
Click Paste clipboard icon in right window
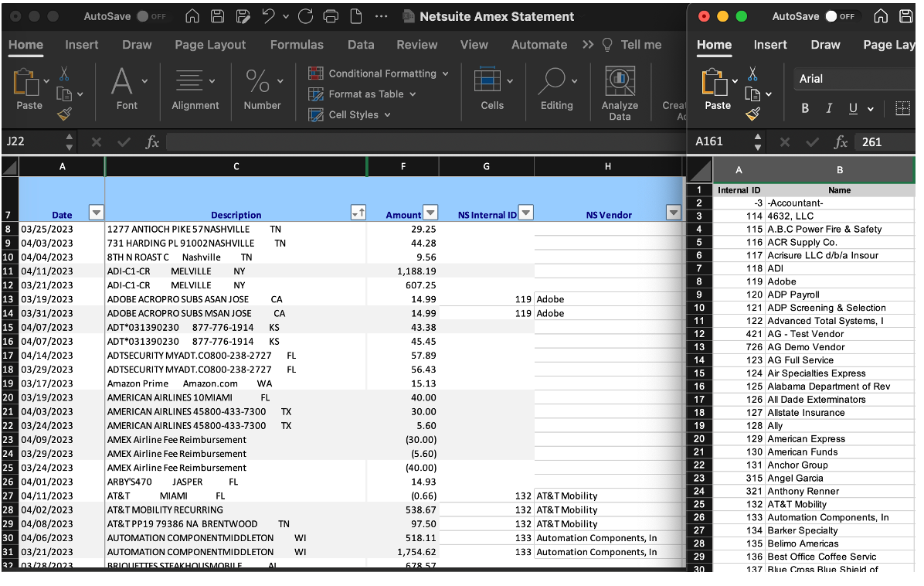pyautogui.click(x=714, y=82)
